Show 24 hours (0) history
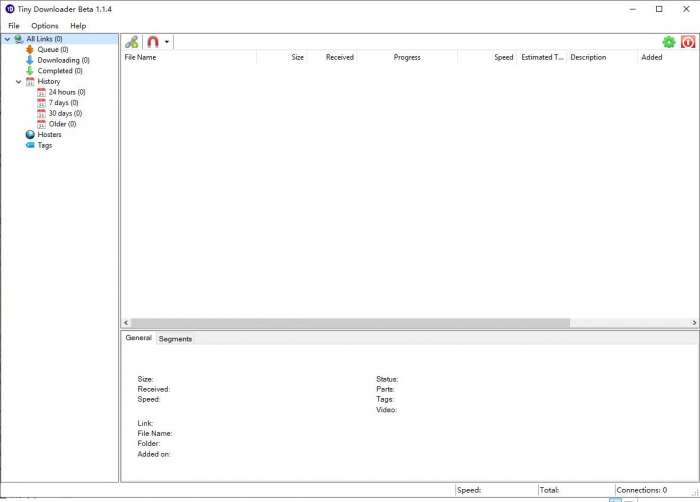This screenshot has height=502, width=700. (67, 92)
